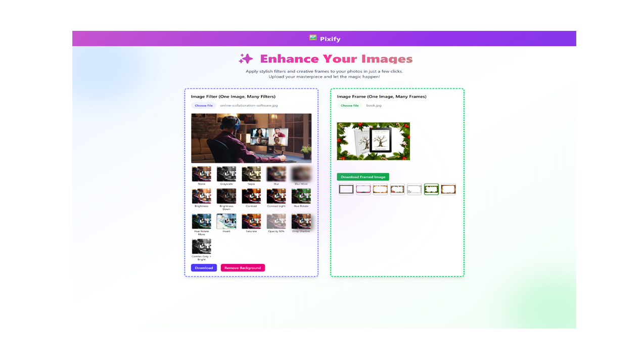Select the Sepia filter preview

click(x=251, y=174)
